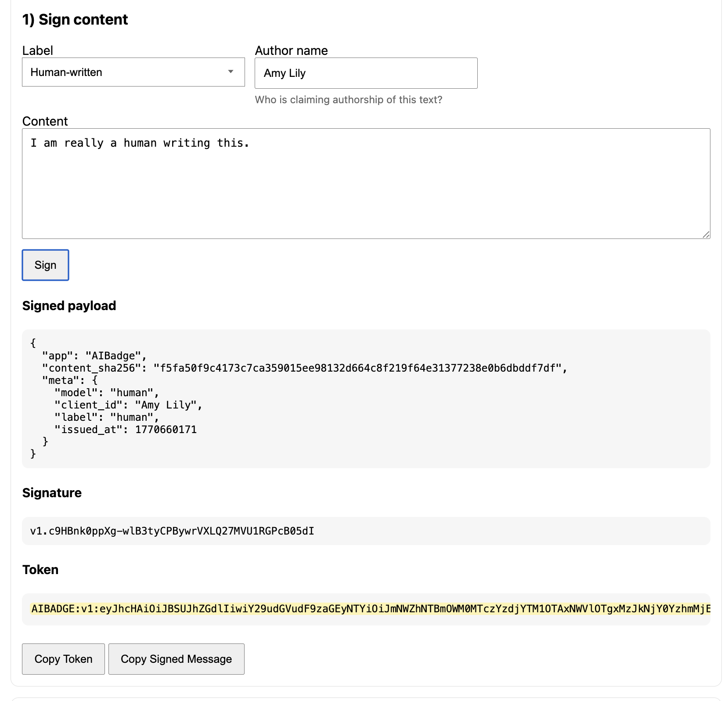Click the "1) Sign content" heading
728x701 pixels.
[x=75, y=19]
